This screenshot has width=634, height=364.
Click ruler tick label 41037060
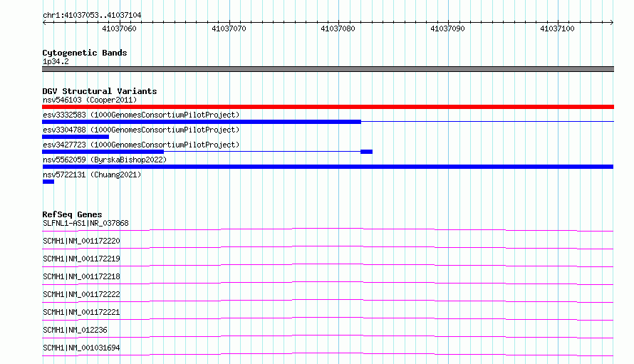(x=119, y=28)
